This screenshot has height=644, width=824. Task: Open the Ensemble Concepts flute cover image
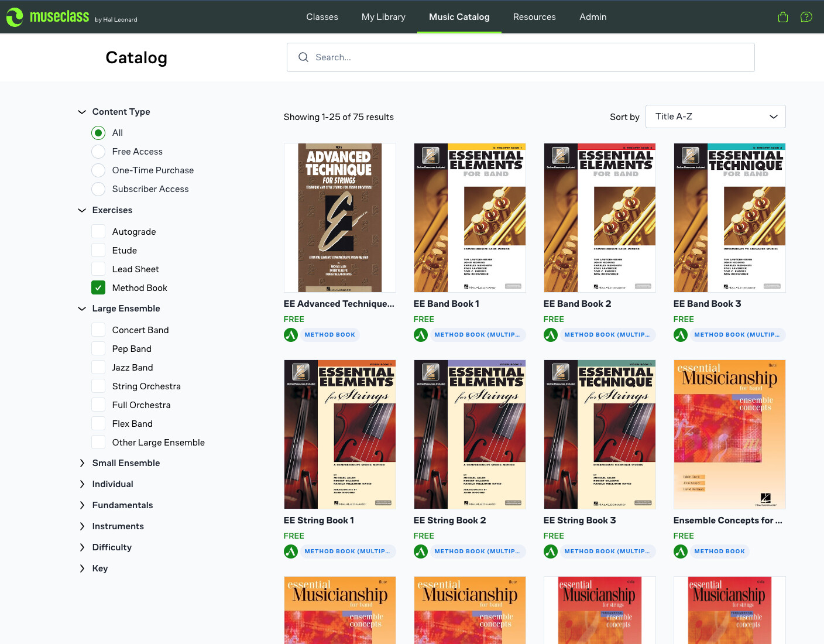730,434
